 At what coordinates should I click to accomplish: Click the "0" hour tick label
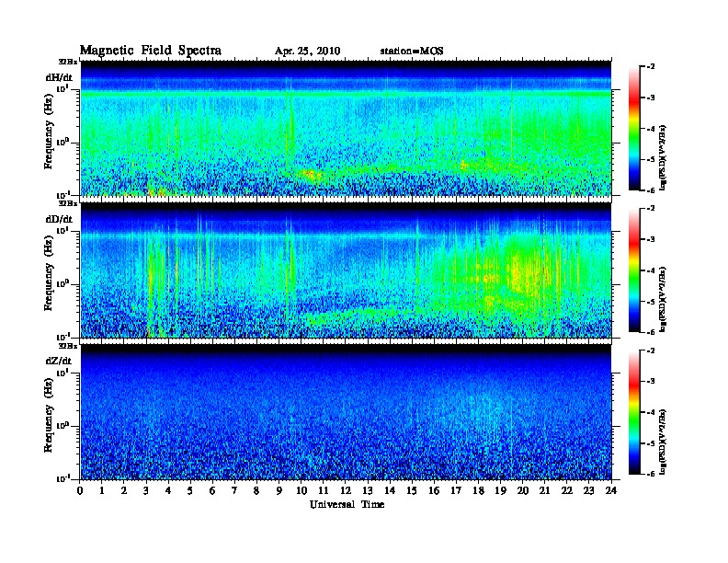[x=80, y=491]
